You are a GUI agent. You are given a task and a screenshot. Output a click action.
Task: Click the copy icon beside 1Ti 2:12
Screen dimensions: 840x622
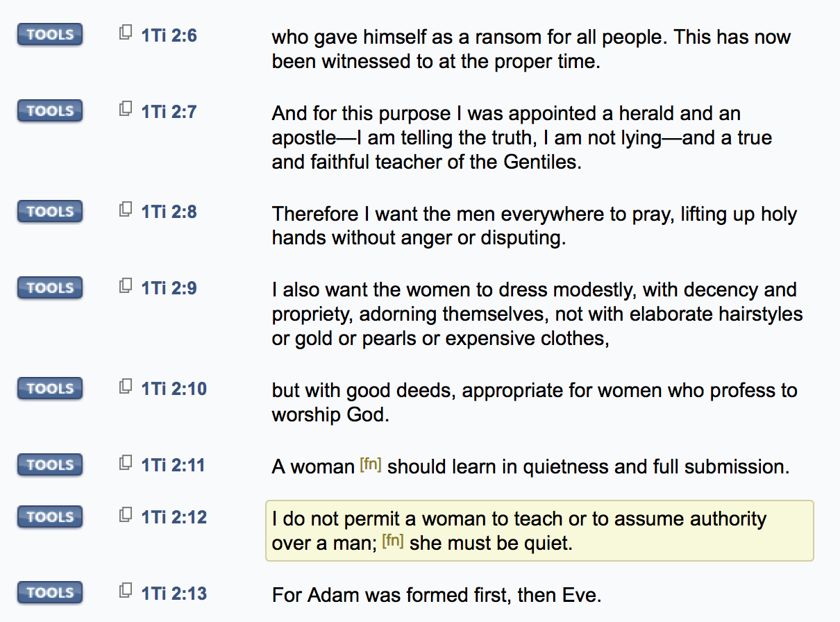(x=126, y=514)
